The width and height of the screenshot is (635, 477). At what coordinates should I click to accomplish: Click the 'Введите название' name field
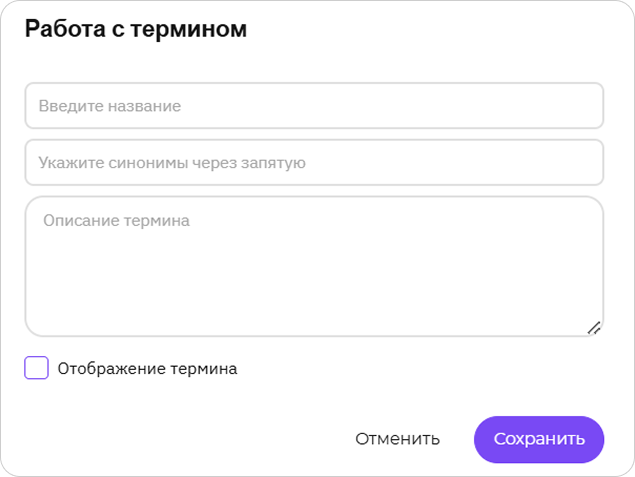pyautogui.click(x=314, y=106)
